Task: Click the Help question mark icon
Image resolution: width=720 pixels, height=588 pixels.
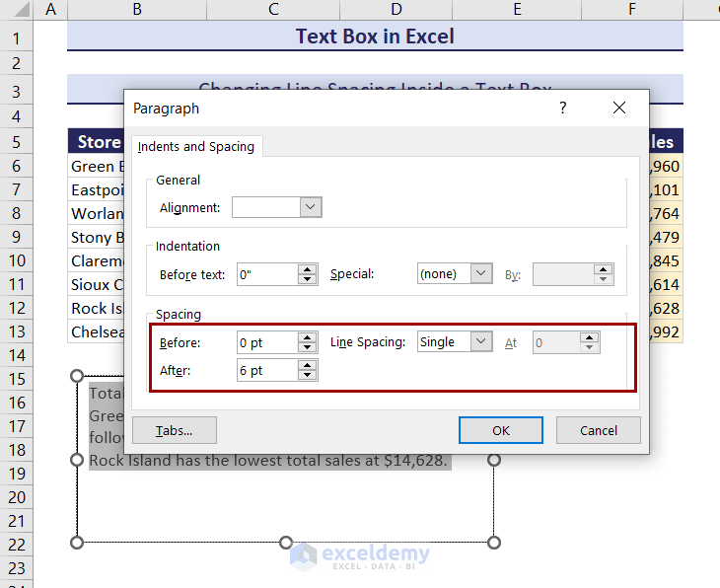Action: click(563, 108)
